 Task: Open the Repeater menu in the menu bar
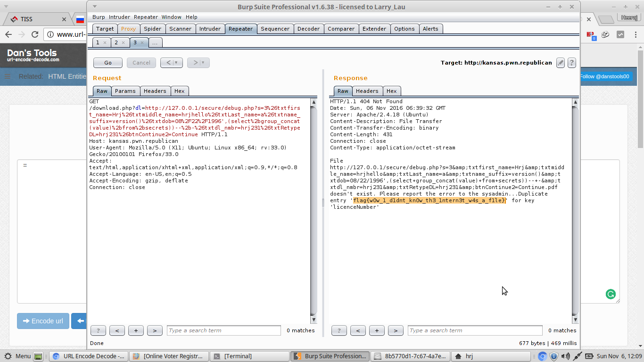[x=146, y=17]
